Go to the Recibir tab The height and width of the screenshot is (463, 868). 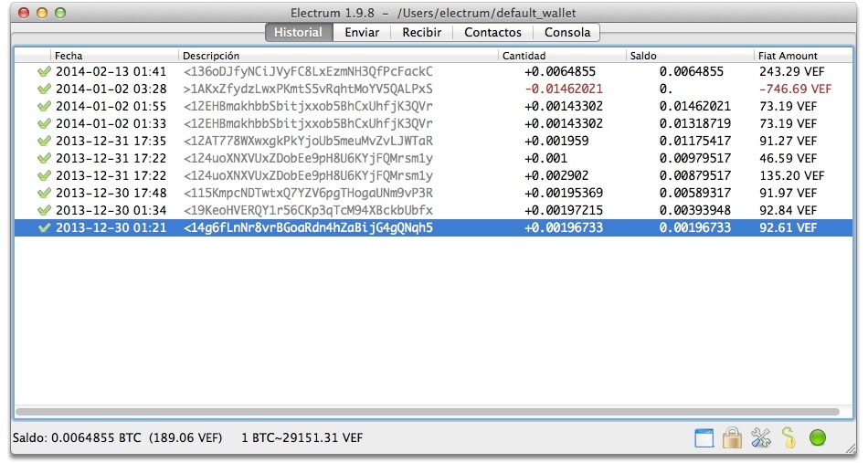[x=422, y=32]
